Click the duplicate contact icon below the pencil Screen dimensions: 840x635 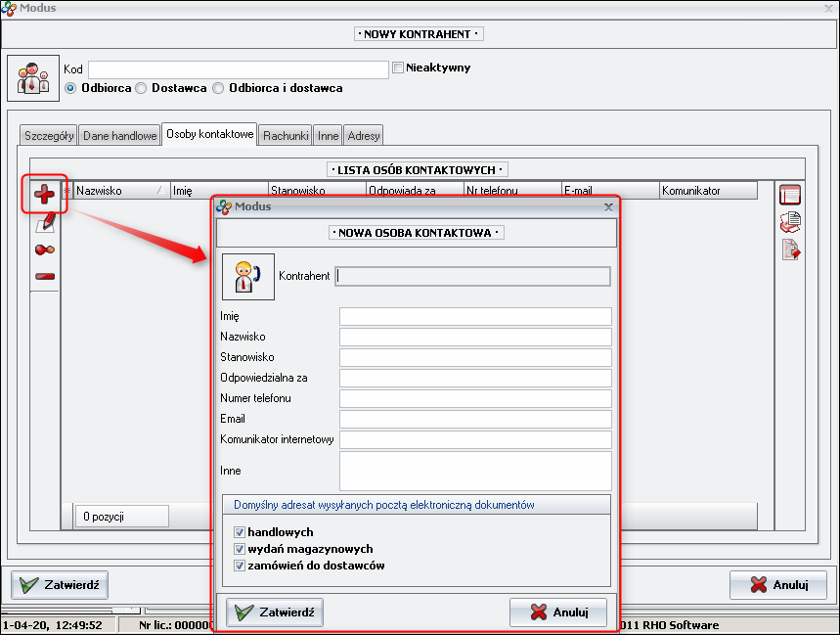pyautogui.click(x=44, y=249)
